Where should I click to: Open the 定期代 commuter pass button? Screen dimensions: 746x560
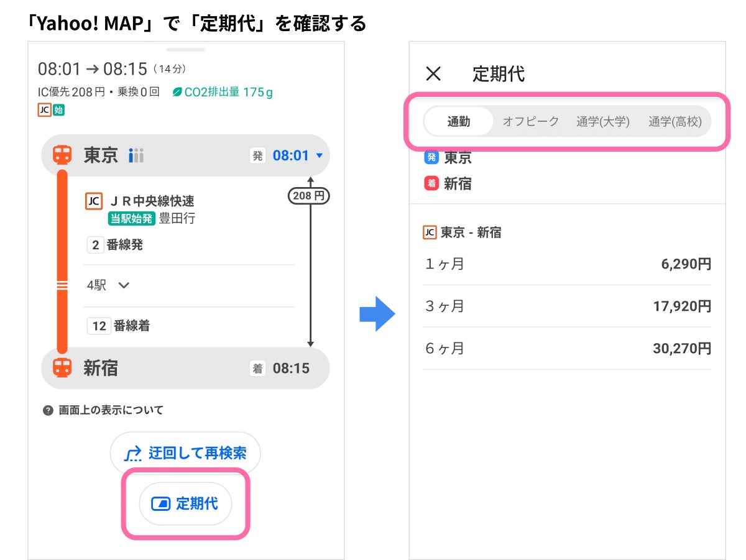point(185,503)
